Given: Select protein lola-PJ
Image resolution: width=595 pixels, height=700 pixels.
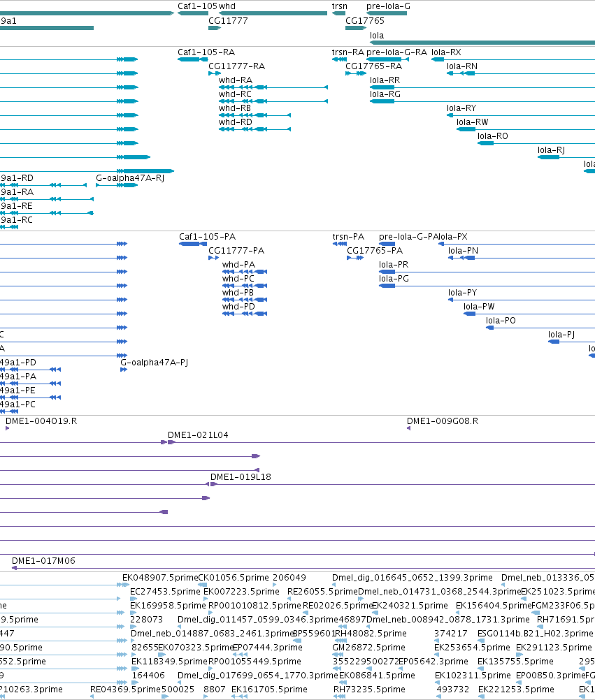Looking at the screenshot, I should coord(561,335).
